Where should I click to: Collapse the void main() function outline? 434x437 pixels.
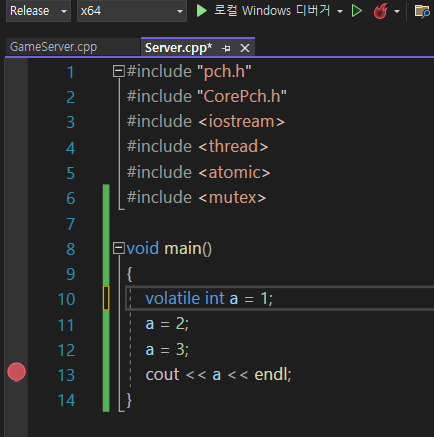click(x=118, y=248)
